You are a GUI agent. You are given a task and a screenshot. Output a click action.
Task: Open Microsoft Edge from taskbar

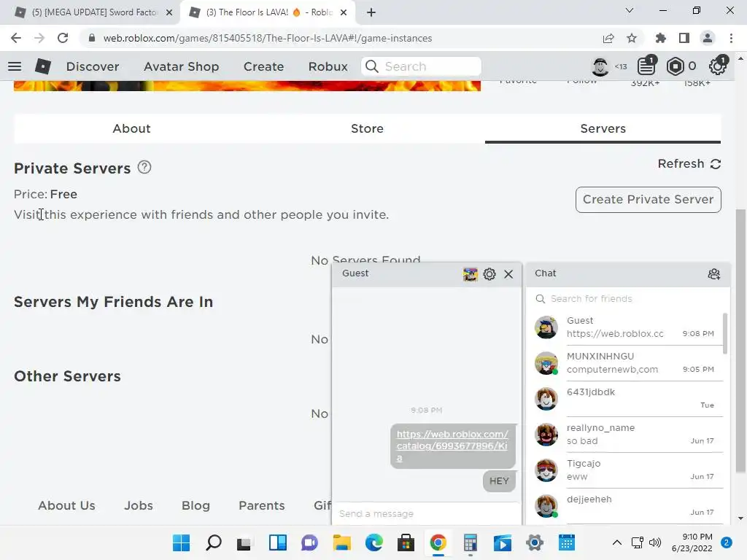click(x=374, y=542)
